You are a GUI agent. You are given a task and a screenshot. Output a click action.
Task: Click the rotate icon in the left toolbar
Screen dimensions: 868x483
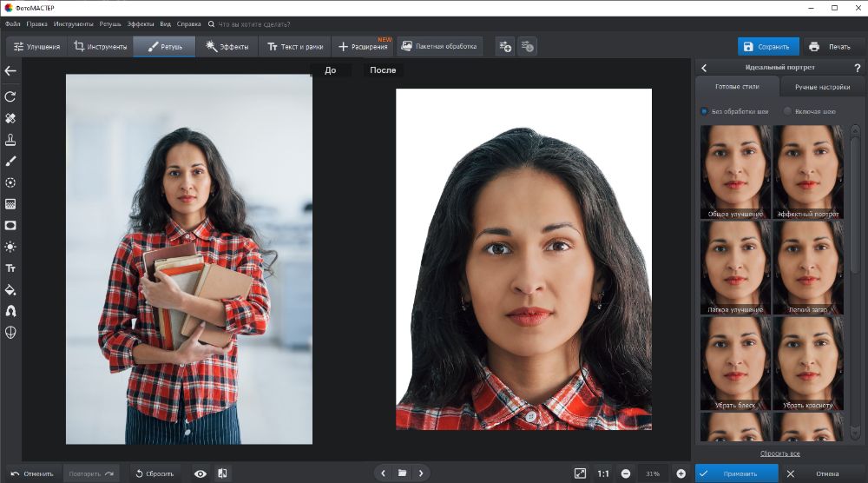click(x=10, y=96)
